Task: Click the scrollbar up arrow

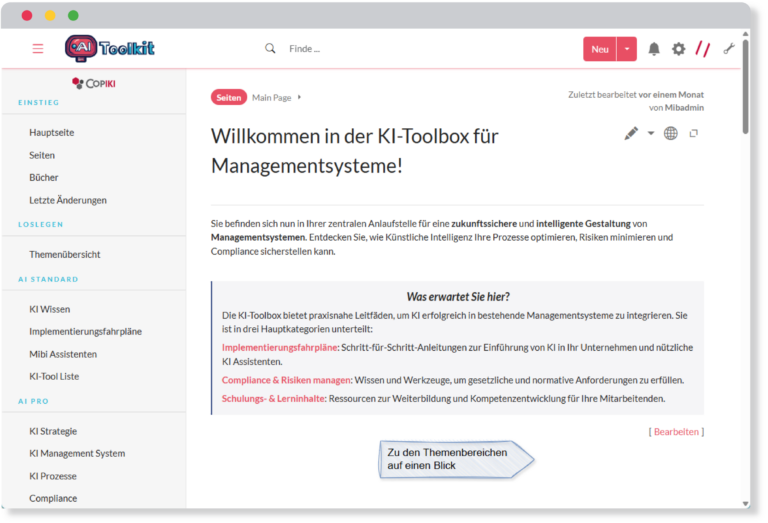Action: coord(745,34)
